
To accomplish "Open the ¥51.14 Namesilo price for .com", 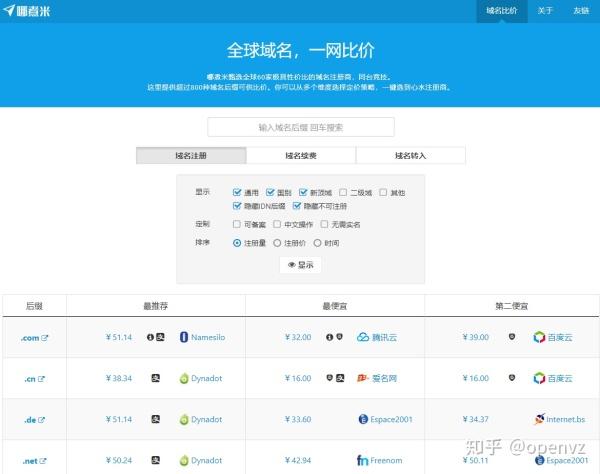I will tap(119, 337).
